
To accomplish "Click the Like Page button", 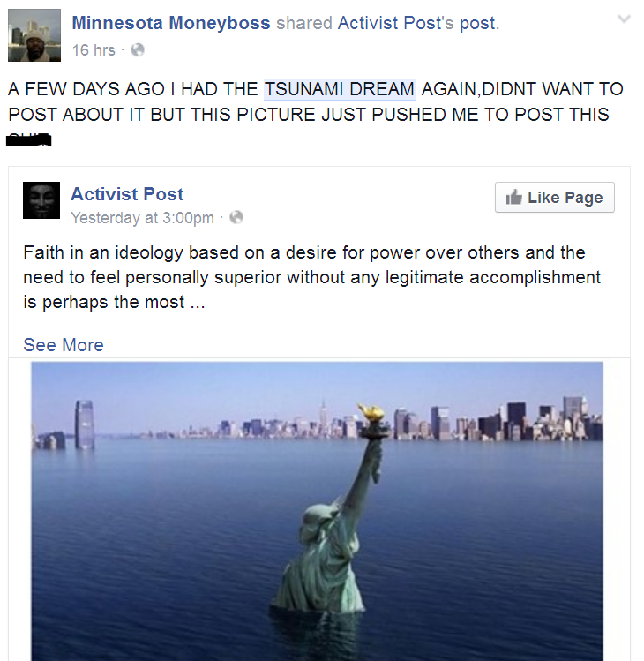I will [555, 198].
